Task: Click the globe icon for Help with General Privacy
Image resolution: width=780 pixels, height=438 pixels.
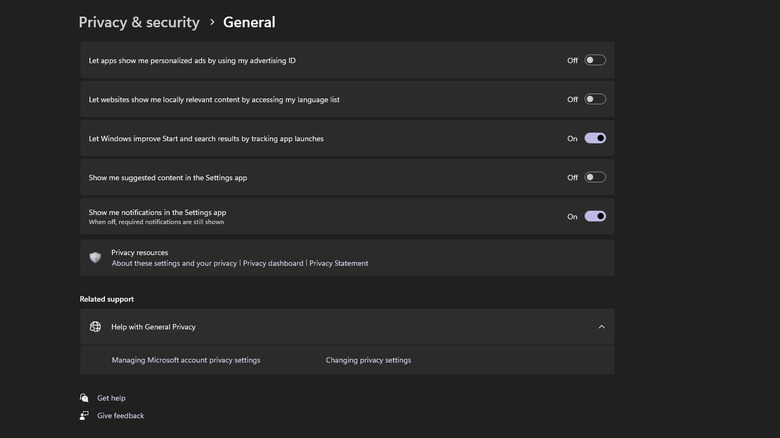Action: tap(95, 327)
